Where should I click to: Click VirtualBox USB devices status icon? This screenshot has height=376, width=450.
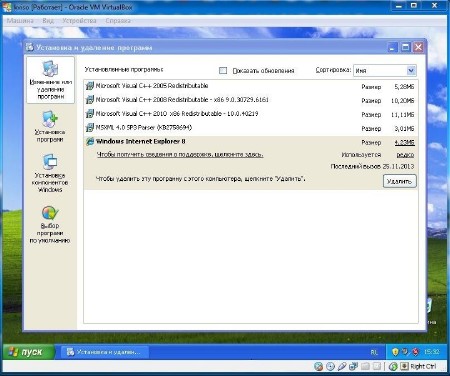pos(342,366)
